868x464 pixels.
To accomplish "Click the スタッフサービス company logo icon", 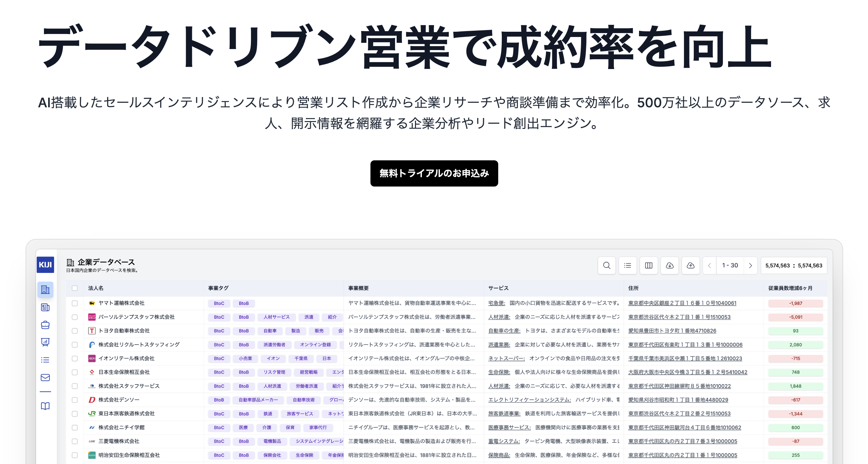I will coord(92,386).
